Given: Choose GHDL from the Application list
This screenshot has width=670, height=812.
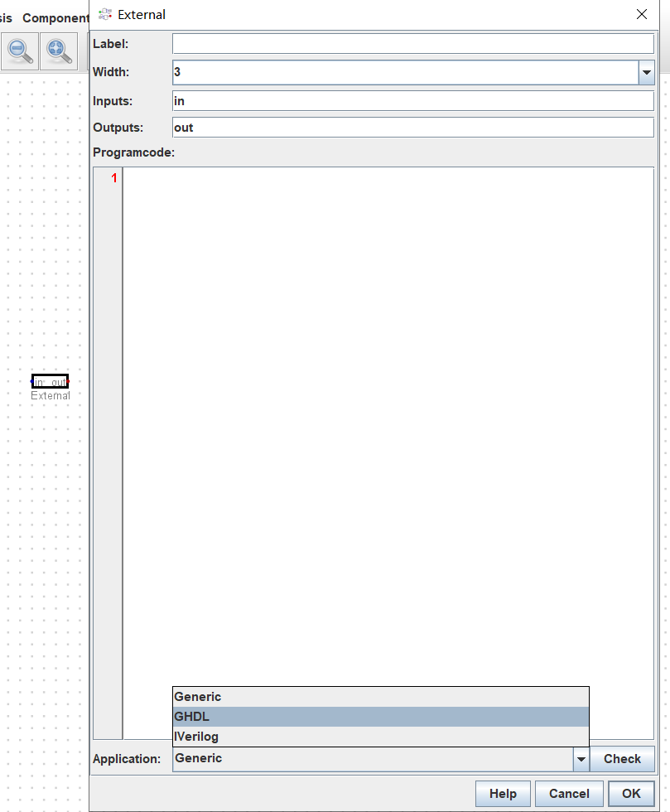Looking at the screenshot, I should (381, 717).
